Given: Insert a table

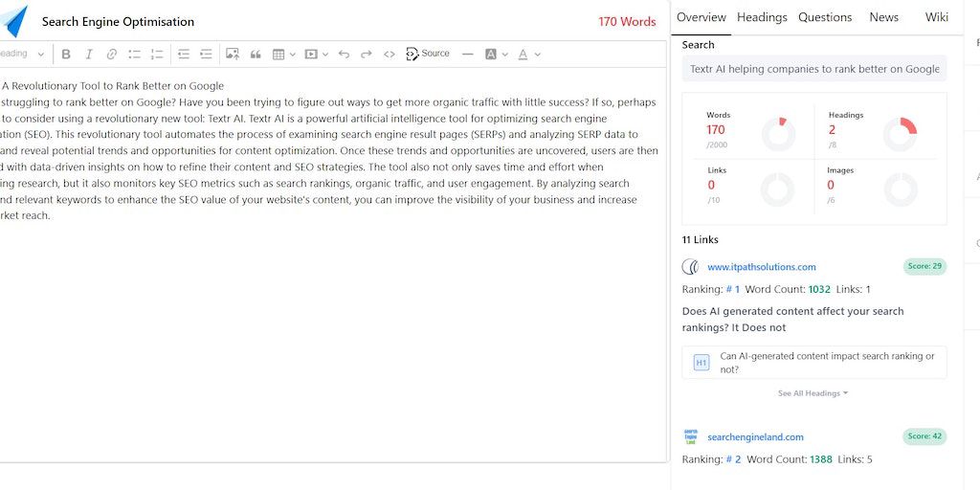Looking at the screenshot, I should point(278,55).
